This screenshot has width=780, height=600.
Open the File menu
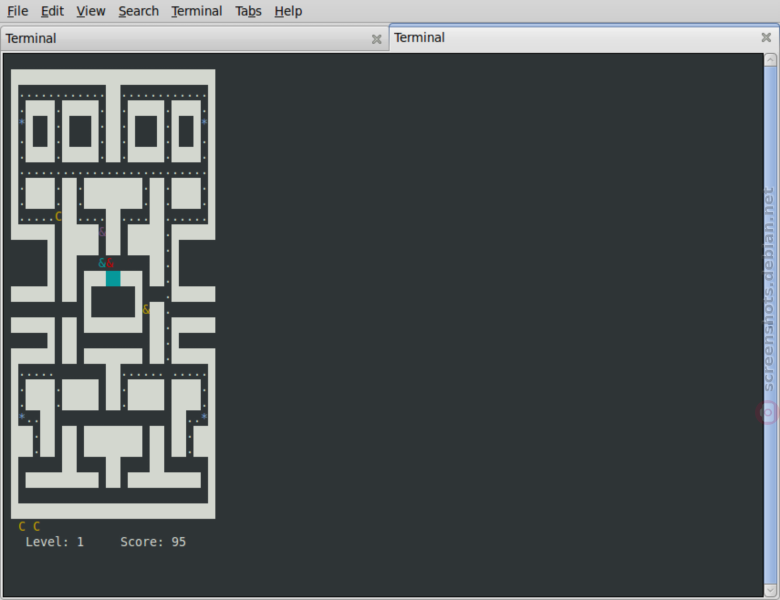[17, 11]
